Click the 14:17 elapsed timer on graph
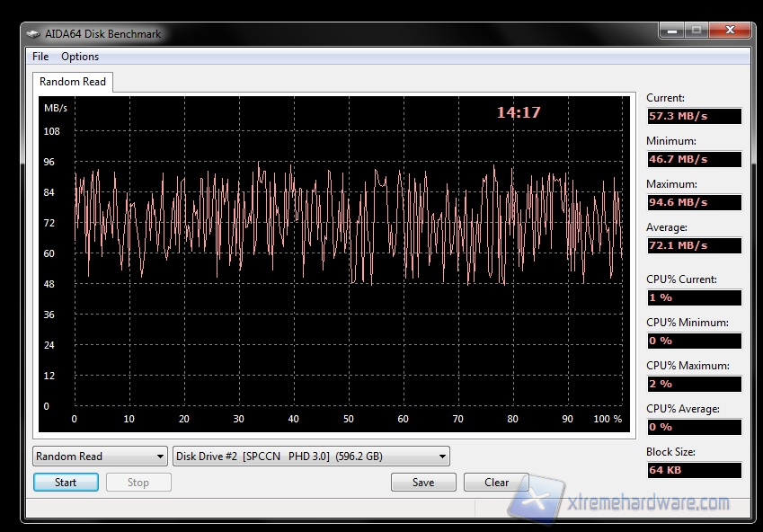Viewport: 763px width, 532px height. (519, 113)
